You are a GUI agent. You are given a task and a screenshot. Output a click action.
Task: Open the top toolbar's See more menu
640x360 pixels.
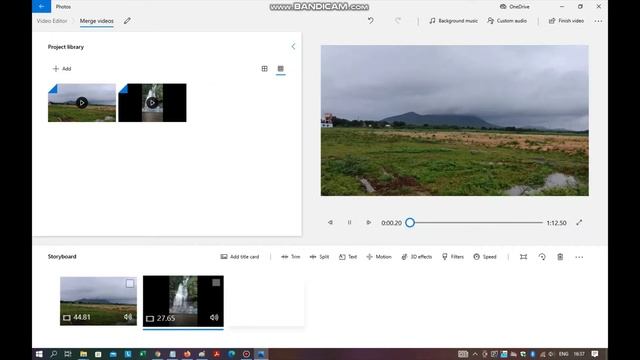coord(598,21)
